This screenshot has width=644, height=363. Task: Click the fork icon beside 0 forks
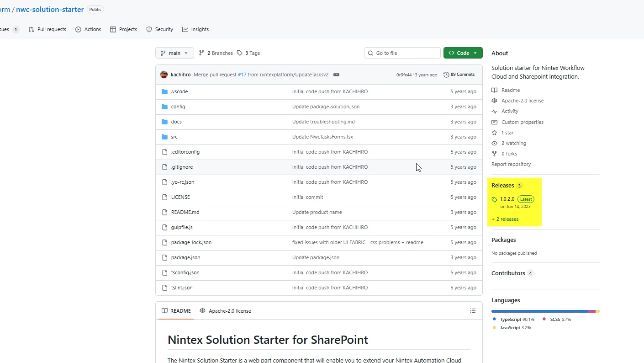pos(494,154)
